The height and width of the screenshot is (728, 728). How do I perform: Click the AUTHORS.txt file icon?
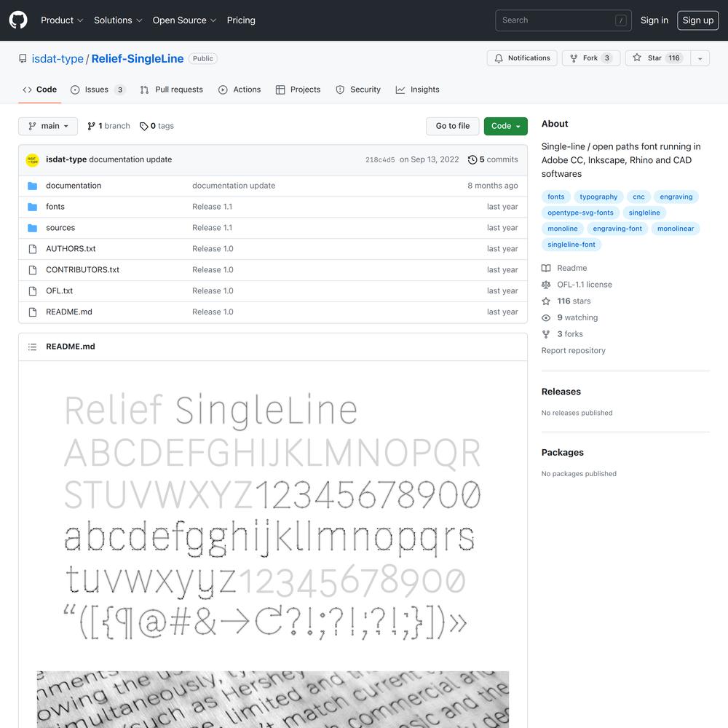point(33,249)
